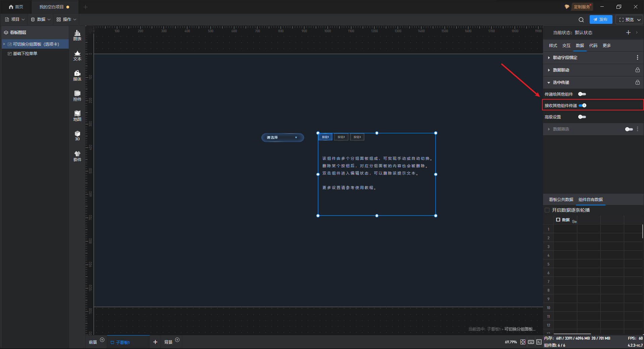Open the 请选择 dropdown on canvas
644x349 pixels.
[282, 138]
